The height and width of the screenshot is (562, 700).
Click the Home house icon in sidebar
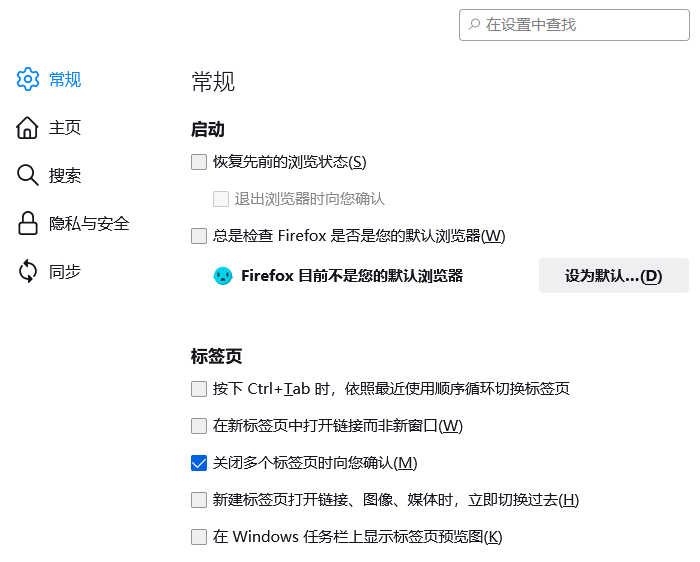28,127
